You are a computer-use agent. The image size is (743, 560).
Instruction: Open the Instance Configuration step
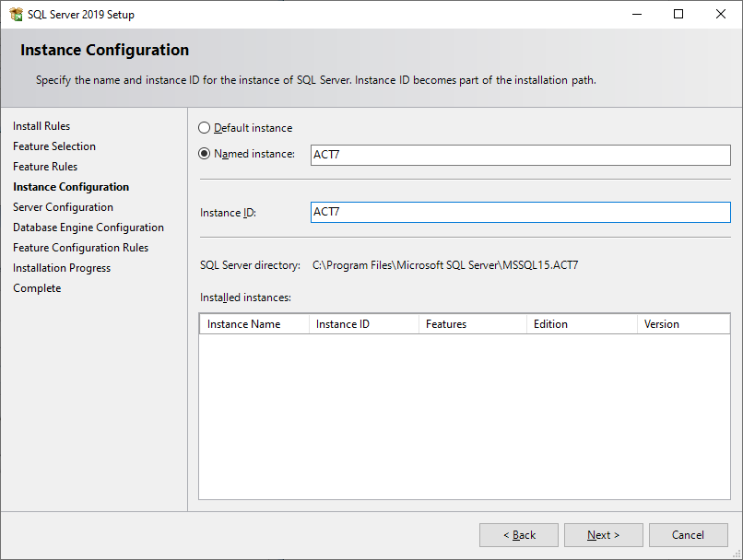[x=71, y=186]
